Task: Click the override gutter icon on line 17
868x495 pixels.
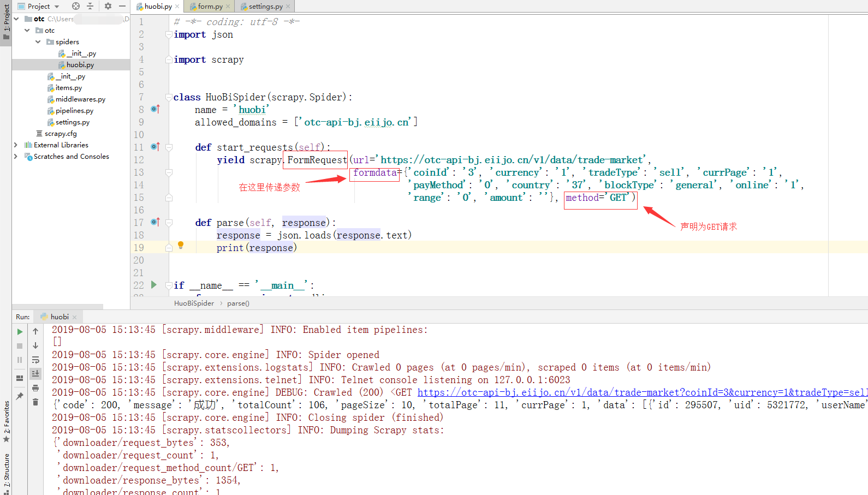Action: click(x=155, y=222)
